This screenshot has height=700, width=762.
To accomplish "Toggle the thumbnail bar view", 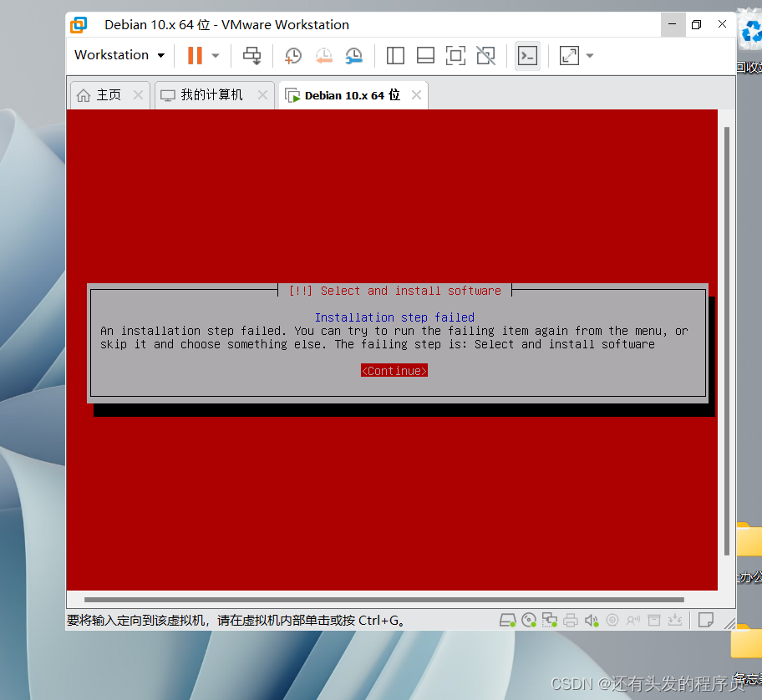I will click(425, 55).
